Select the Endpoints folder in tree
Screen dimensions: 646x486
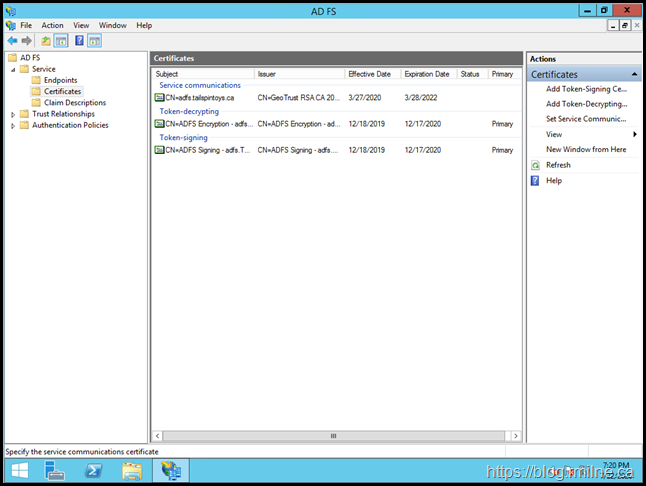[x=60, y=80]
